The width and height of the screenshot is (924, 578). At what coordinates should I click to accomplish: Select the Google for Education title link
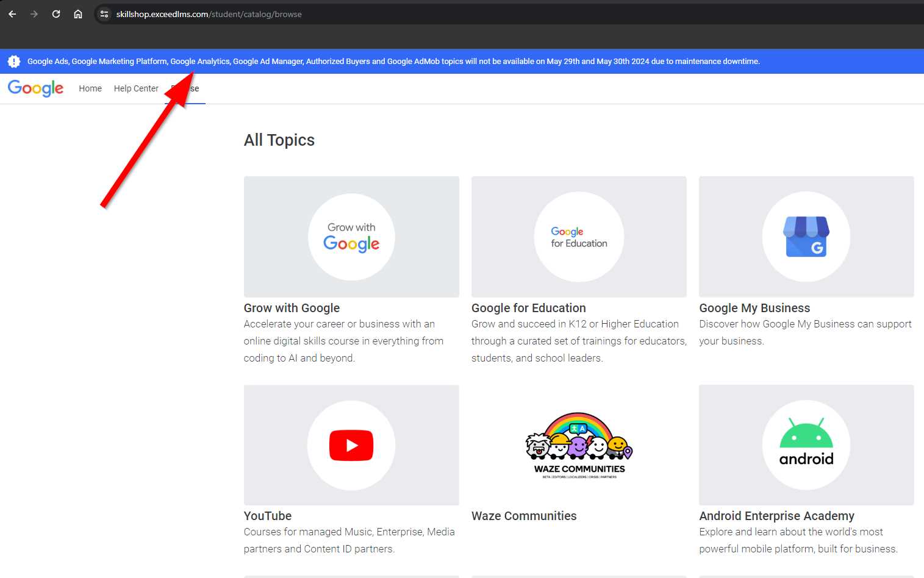[529, 308]
